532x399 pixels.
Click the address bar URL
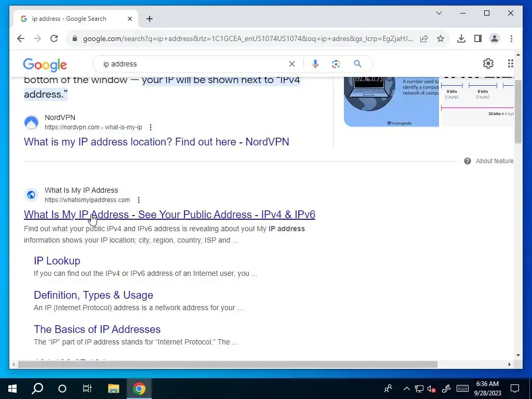248,38
